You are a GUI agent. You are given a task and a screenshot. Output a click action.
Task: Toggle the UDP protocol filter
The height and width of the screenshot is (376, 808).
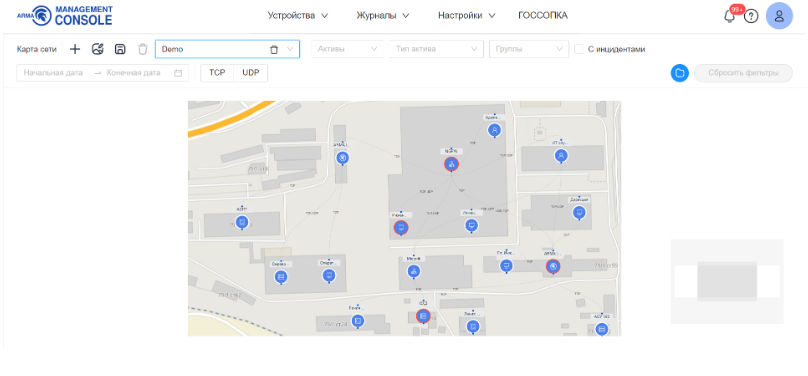(251, 73)
